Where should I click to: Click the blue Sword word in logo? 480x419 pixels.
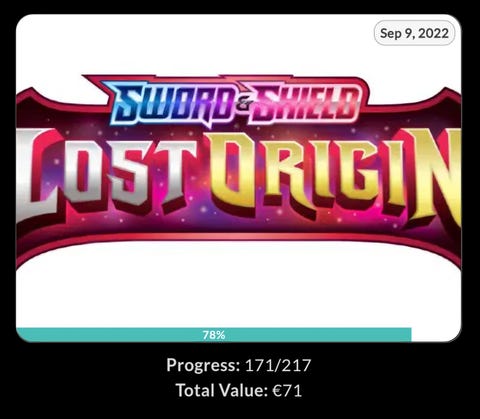(x=173, y=104)
